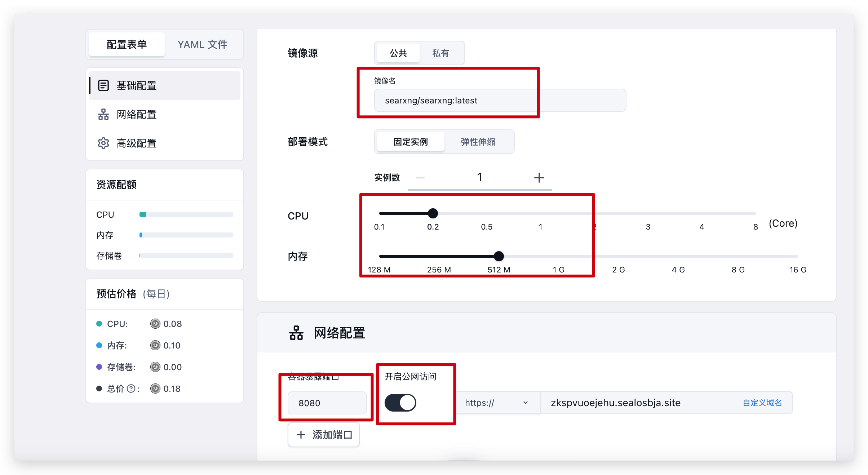Image resolution: width=868 pixels, height=475 pixels.
Task: Click the custom domain (自定义域名) link
Action: [762, 403]
